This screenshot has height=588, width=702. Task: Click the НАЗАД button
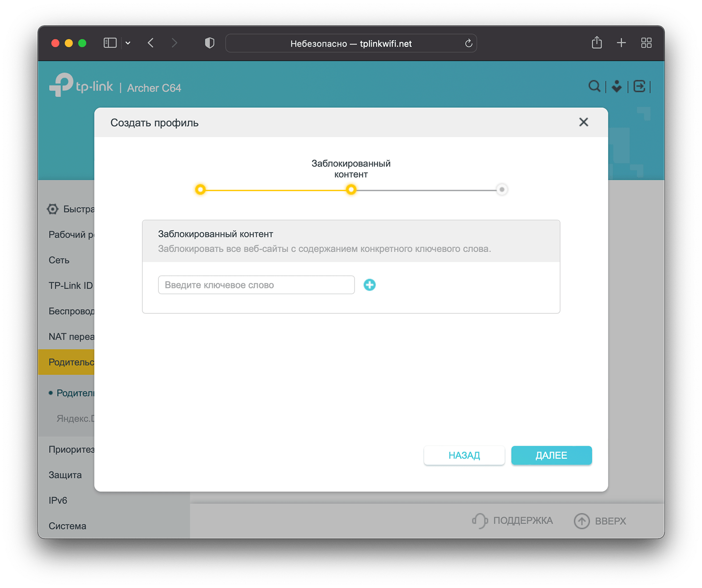point(464,455)
